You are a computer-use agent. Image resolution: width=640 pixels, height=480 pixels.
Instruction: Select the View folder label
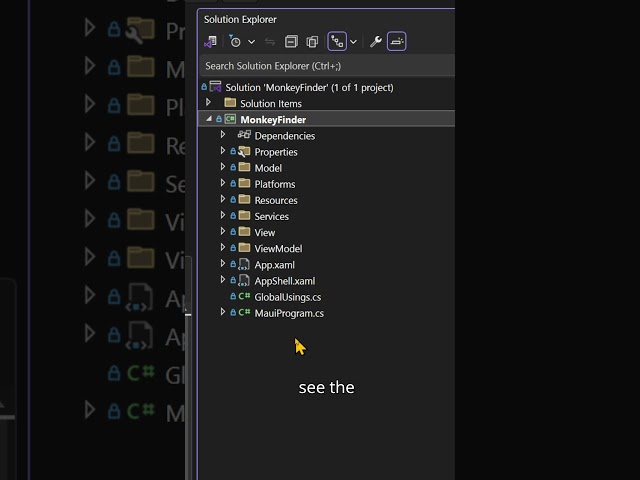click(x=265, y=233)
